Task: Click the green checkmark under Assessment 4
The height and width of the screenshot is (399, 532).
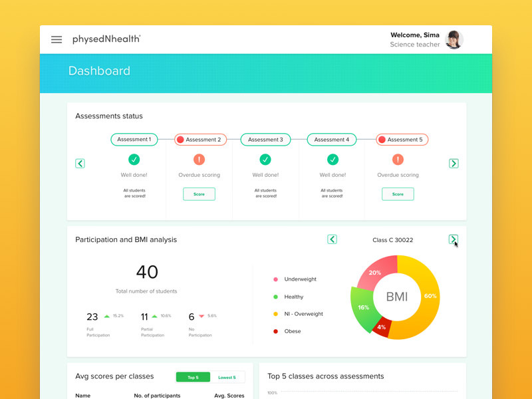Action: [x=332, y=160]
